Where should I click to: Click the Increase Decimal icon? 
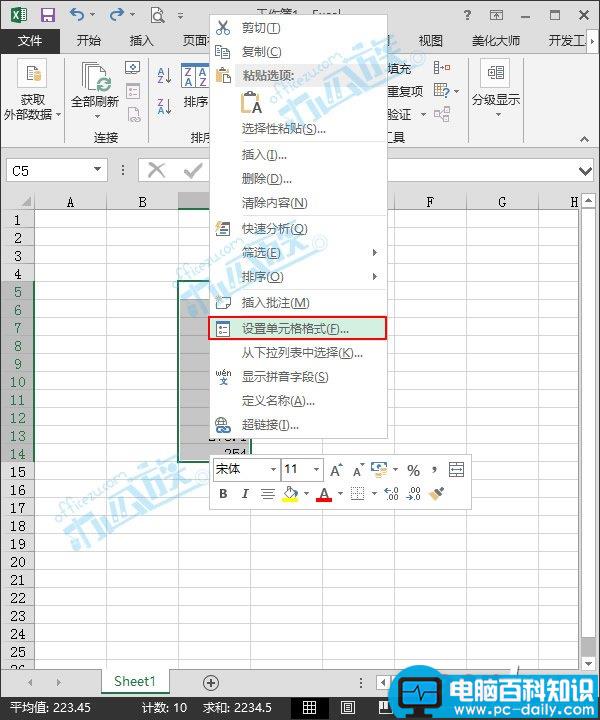(x=391, y=494)
